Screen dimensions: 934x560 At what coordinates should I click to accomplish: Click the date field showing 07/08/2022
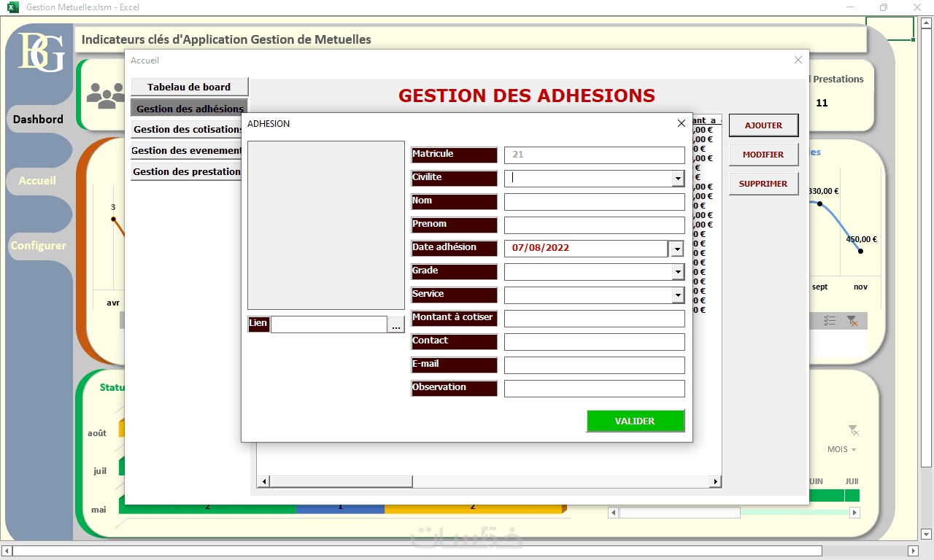pos(586,249)
